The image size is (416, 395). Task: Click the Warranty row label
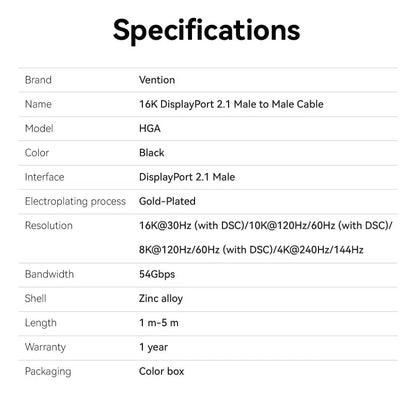pos(45,347)
